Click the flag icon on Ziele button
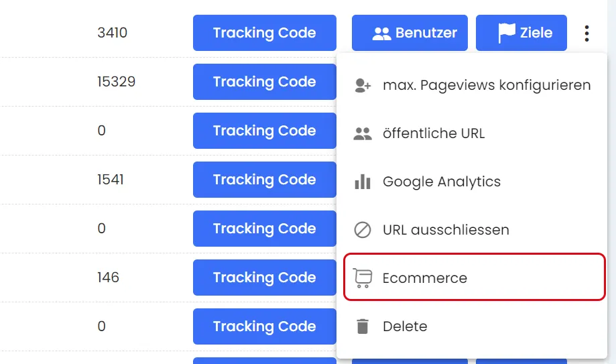Screen dimensions: 616x364 pyautogui.click(x=507, y=33)
